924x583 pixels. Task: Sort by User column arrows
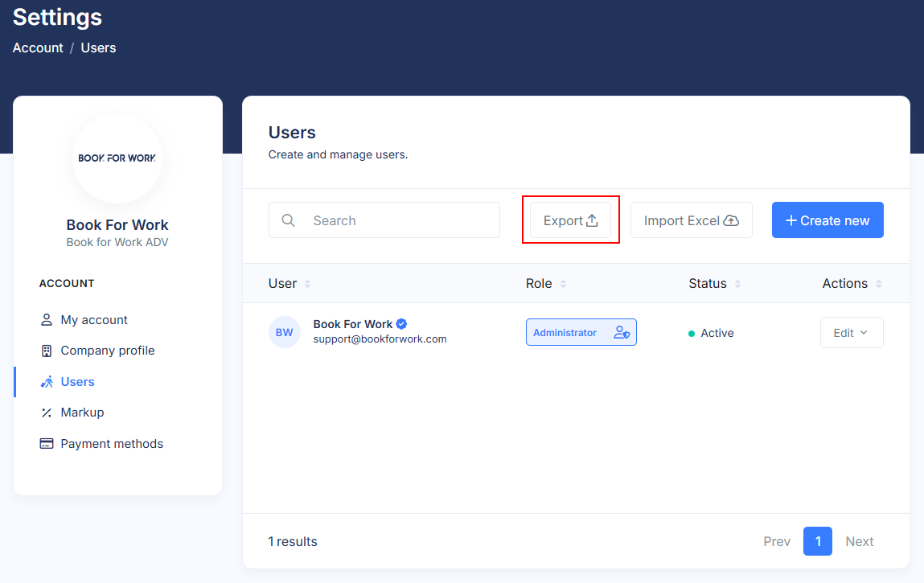click(307, 284)
